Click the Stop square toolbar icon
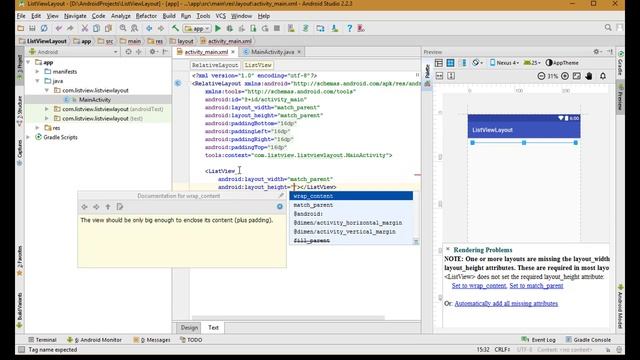 point(277,28)
